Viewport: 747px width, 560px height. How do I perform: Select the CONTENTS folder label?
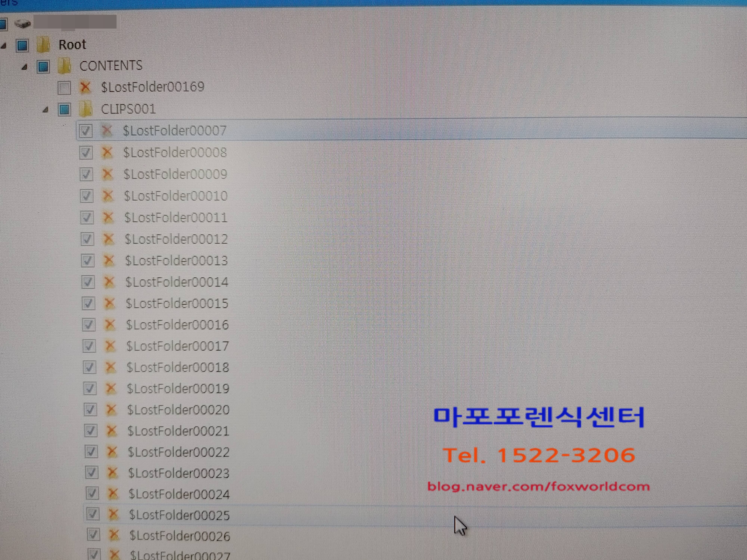click(x=111, y=66)
